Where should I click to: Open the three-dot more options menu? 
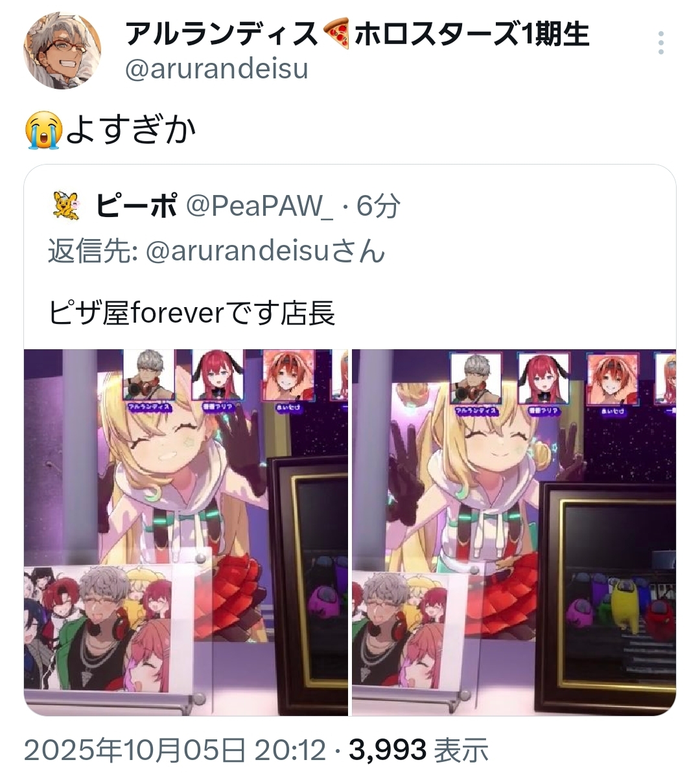660,43
